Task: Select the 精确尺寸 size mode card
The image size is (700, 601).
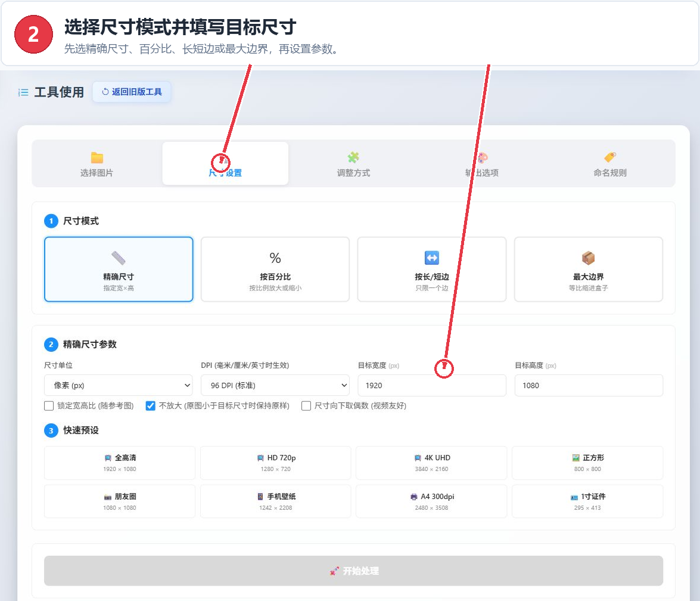Action: (x=119, y=269)
